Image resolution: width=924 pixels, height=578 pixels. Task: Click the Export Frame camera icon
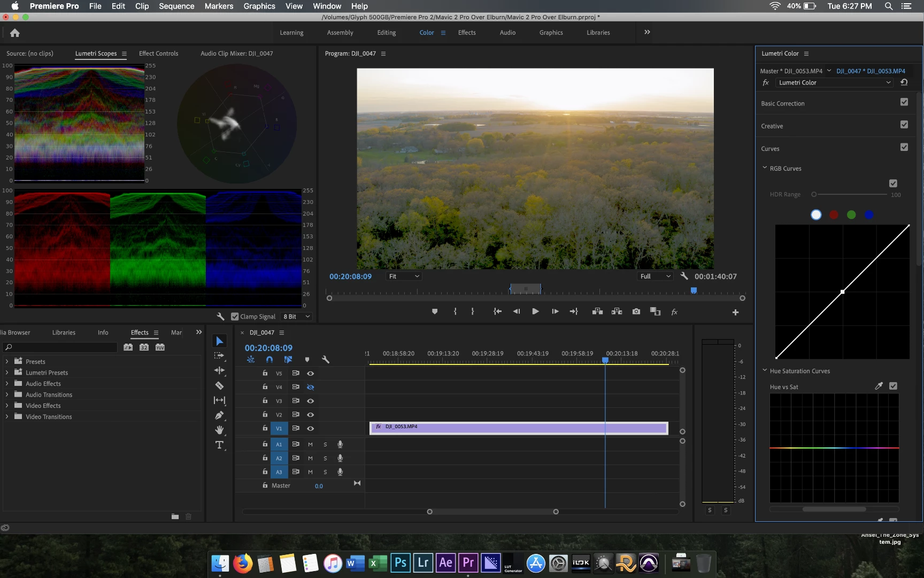tap(636, 311)
